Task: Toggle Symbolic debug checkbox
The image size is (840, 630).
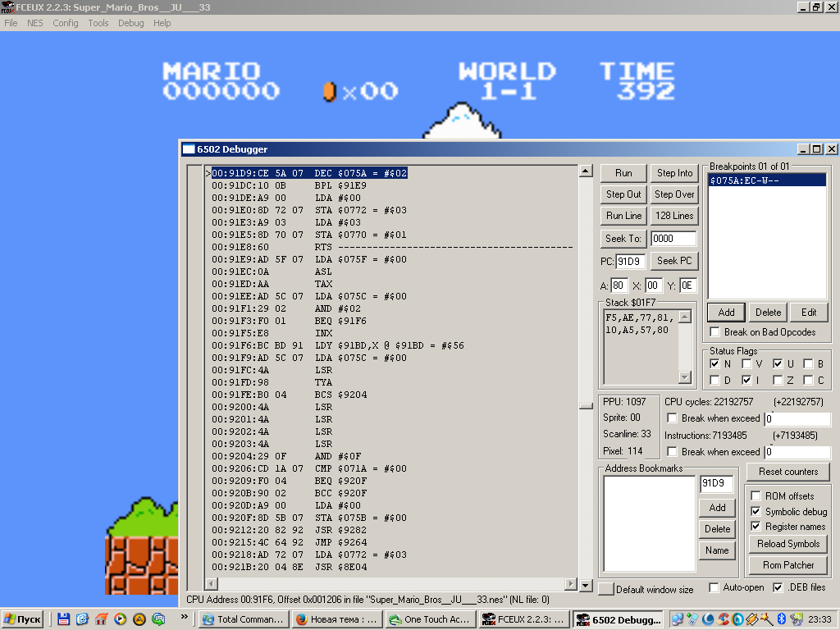Action: pos(756,512)
